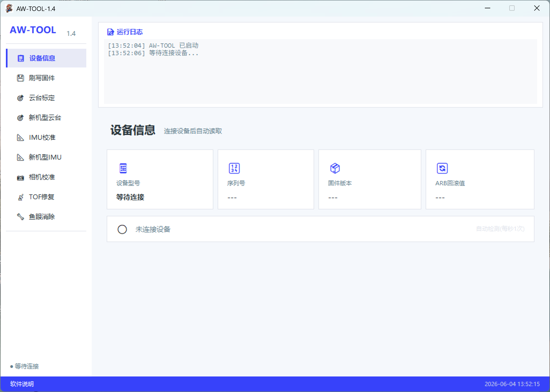
Task: Open 鱼眼消除 section
Action: (x=46, y=217)
